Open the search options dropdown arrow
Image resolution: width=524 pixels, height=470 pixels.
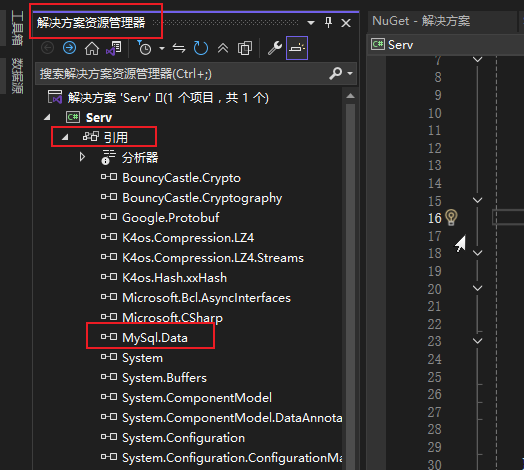pos(350,73)
